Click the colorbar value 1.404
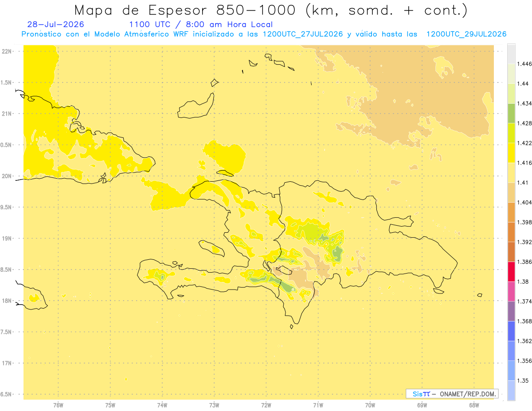Viewport: 532px width, 411px height. pyautogui.click(x=524, y=202)
